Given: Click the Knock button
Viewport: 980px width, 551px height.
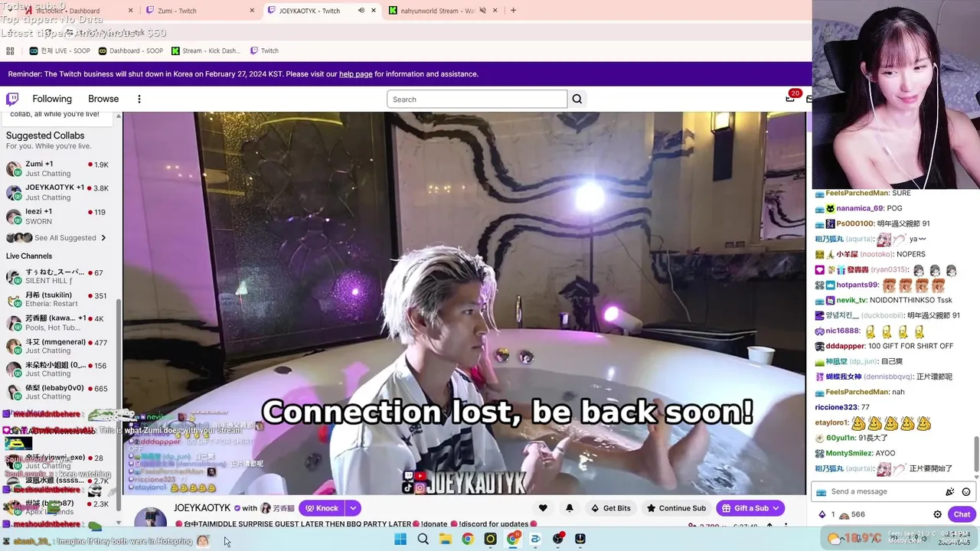Looking at the screenshot, I should (322, 508).
